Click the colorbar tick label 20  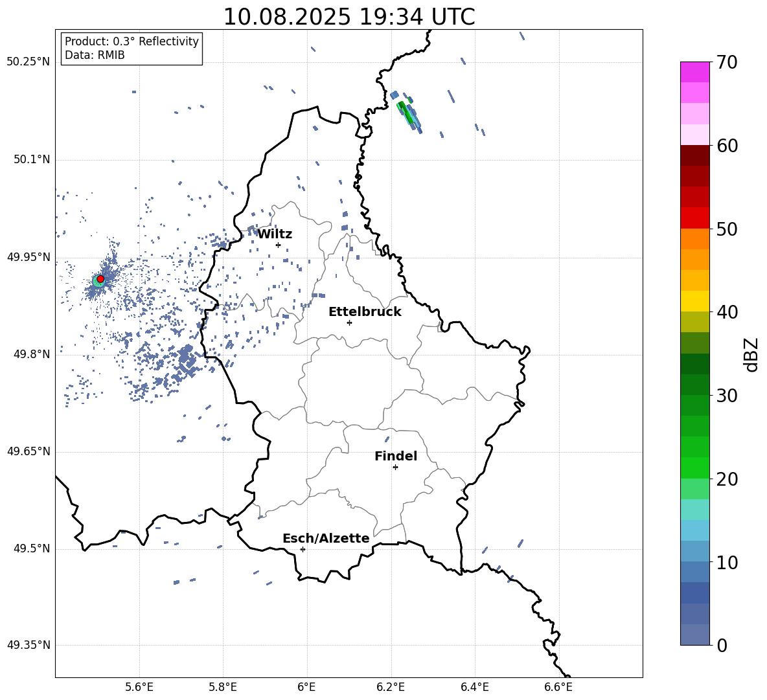click(727, 479)
